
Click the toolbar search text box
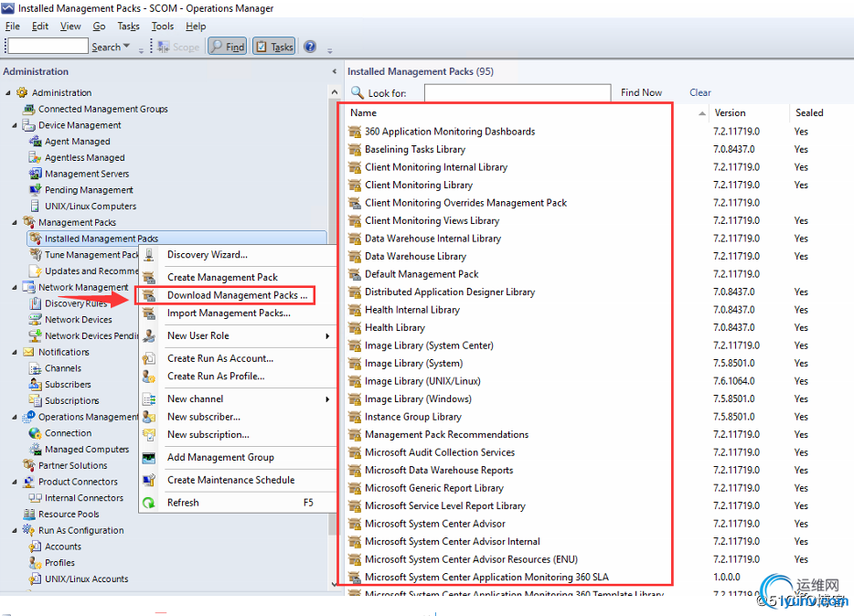[x=48, y=47]
